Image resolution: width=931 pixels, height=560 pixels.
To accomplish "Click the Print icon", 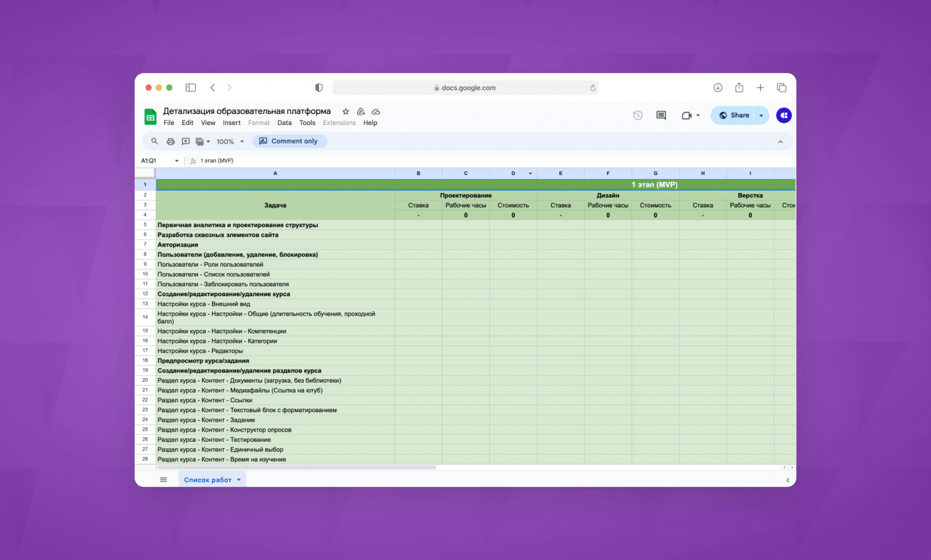I will pyautogui.click(x=170, y=141).
